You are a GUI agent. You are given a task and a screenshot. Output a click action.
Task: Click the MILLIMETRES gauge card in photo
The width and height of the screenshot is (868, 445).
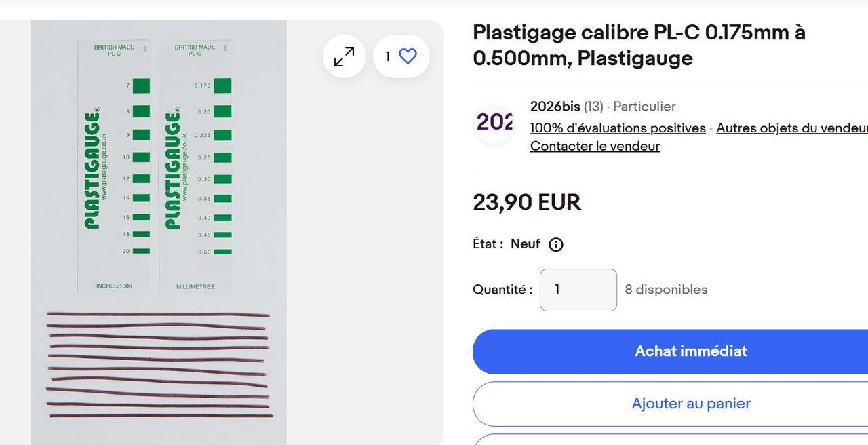tap(195, 168)
